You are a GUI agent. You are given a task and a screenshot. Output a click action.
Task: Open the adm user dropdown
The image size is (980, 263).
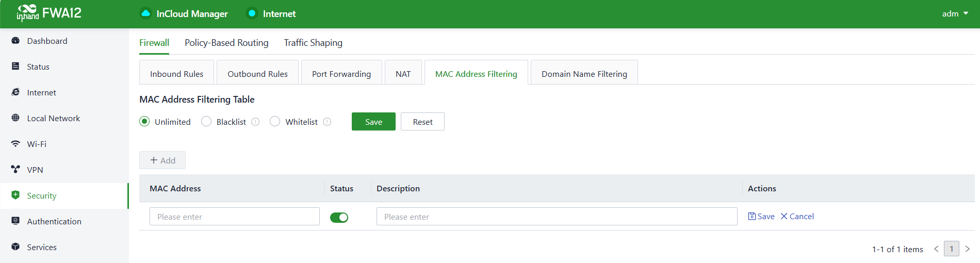tap(955, 13)
